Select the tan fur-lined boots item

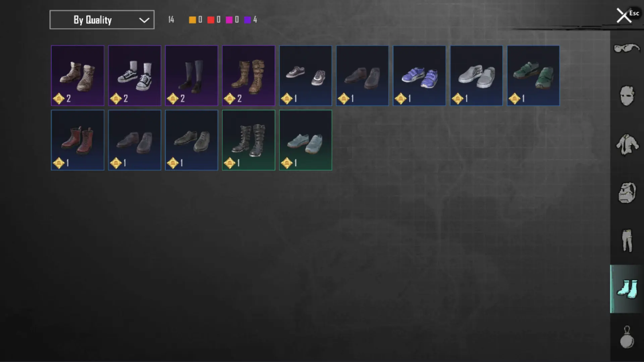tap(77, 75)
